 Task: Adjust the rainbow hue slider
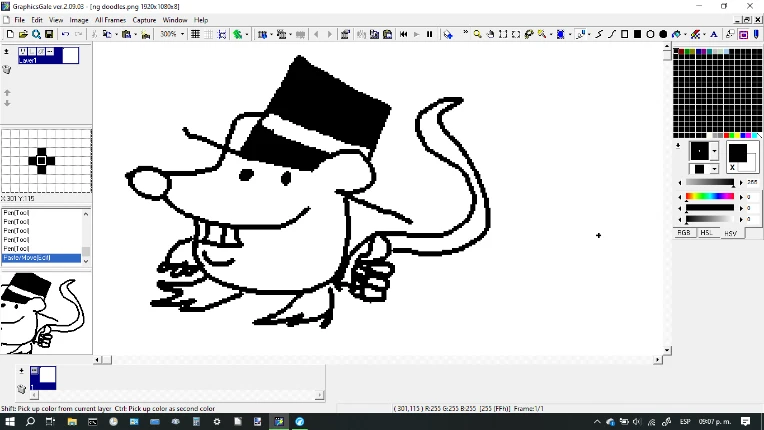710,196
